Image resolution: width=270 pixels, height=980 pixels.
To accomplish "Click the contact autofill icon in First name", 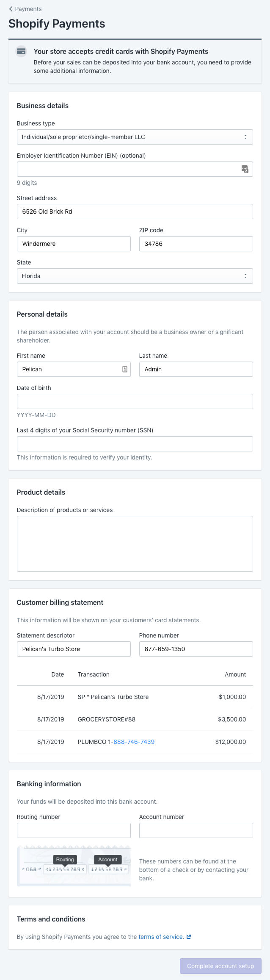I will coord(125,369).
